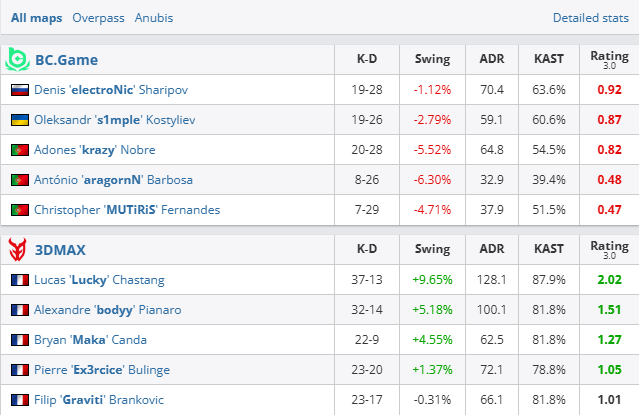Click the Ukrainian flag next to s1mple
This screenshot has height=415, width=639.
coord(19,120)
